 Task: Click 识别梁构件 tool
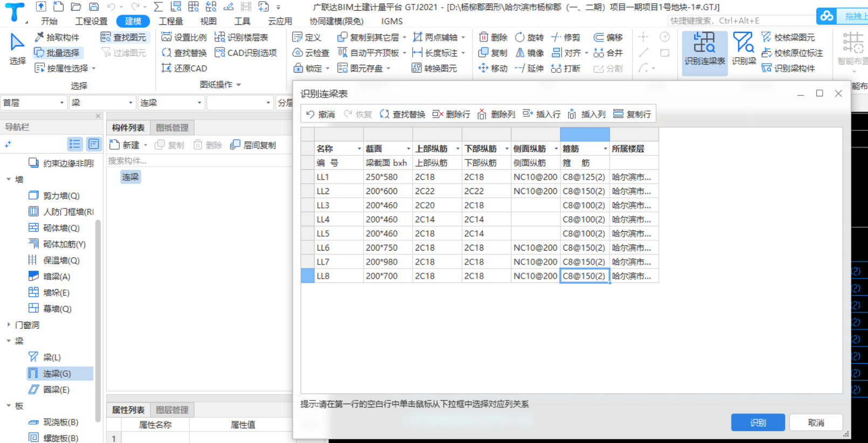pos(788,68)
